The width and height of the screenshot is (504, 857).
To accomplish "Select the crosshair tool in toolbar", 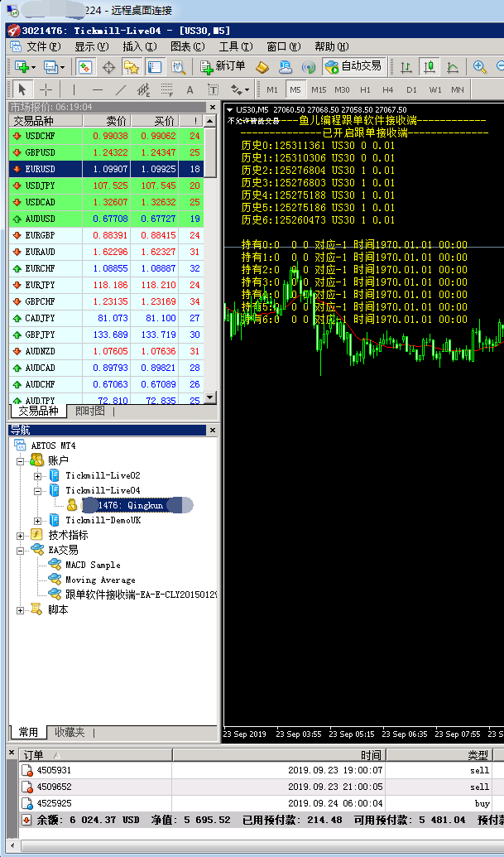I will [x=46, y=89].
